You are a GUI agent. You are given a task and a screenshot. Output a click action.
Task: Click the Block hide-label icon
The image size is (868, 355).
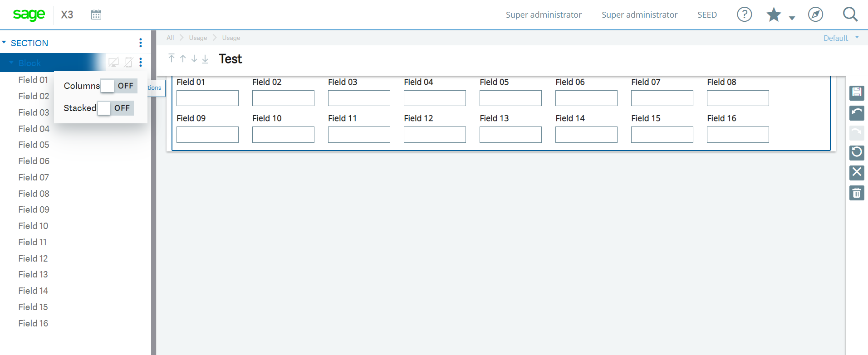(x=114, y=62)
